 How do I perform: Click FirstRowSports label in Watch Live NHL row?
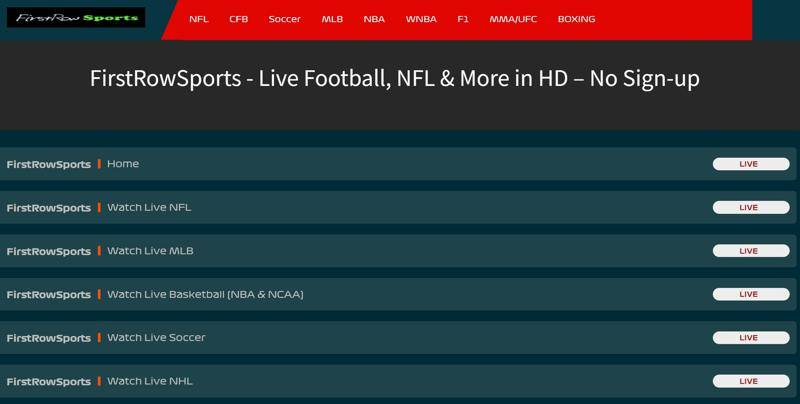pos(48,382)
